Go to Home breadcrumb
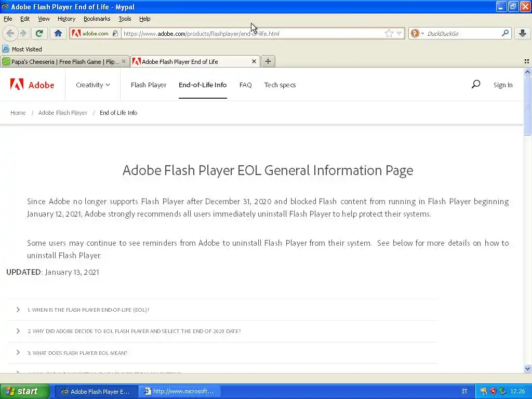 pos(18,113)
